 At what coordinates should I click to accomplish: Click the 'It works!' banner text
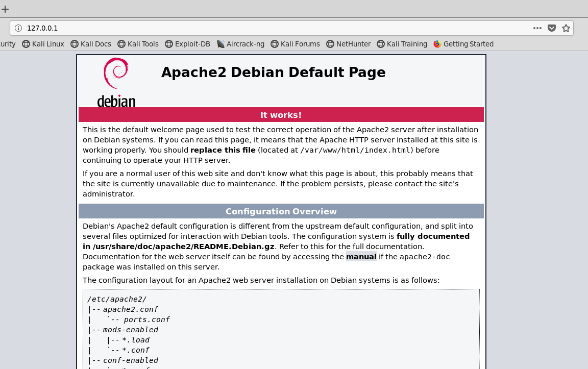(281, 115)
